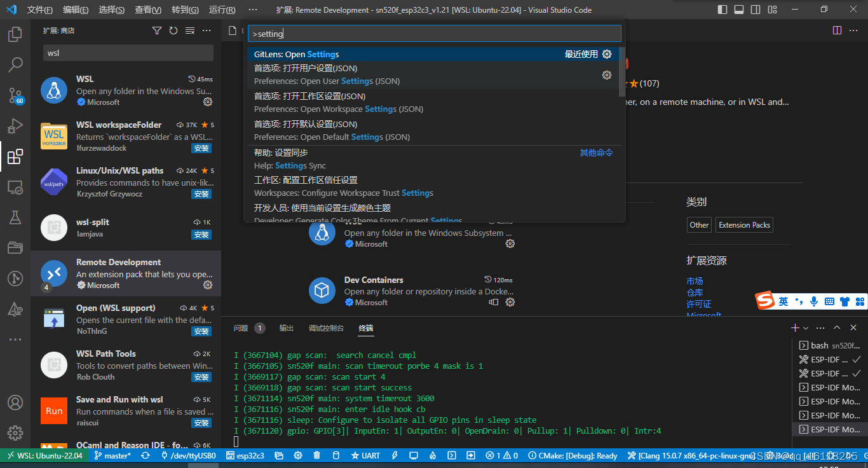Click Sogou input method S logo
Image resolution: width=868 pixels, height=468 pixels.
(x=764, y=301)
